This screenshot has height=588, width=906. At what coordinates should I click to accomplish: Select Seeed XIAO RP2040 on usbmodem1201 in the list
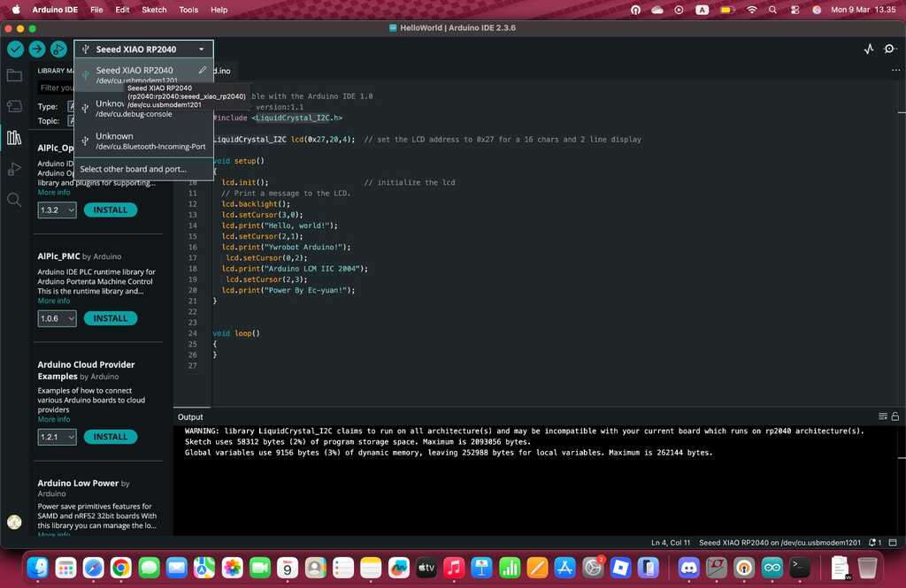coord(143,74)
